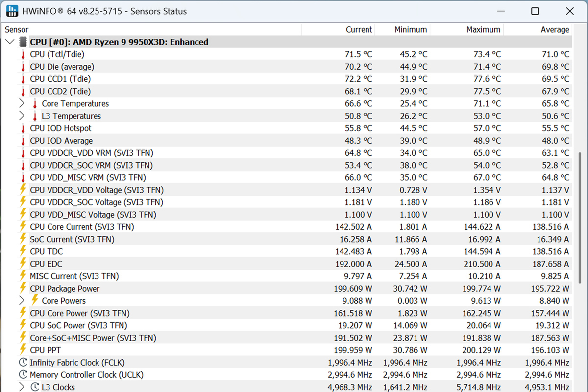Click thermometer icon for CPU (Tctl/Tdie)
Image resolution: width=588 pixels, height=392 pixels.
(x=23, y=54)
